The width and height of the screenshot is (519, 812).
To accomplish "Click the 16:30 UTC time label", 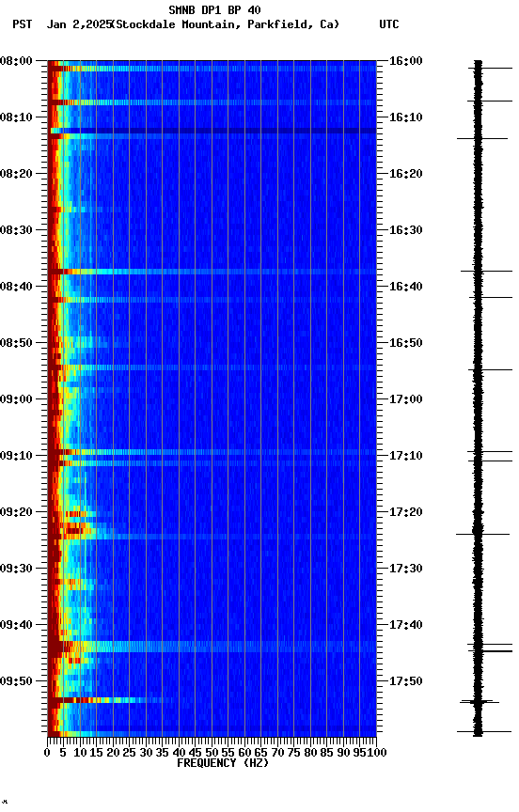I will click(405, 230).
